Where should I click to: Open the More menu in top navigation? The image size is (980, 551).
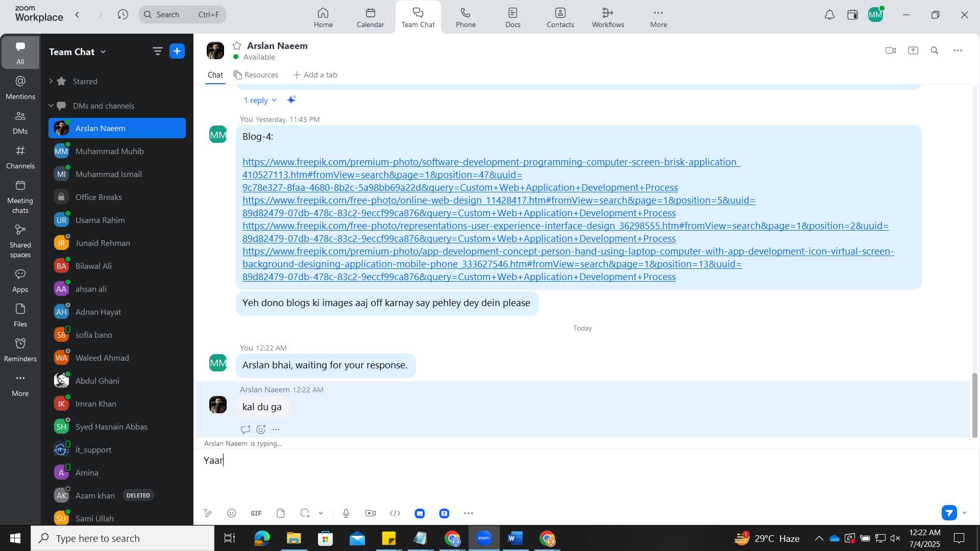point(658,17)
